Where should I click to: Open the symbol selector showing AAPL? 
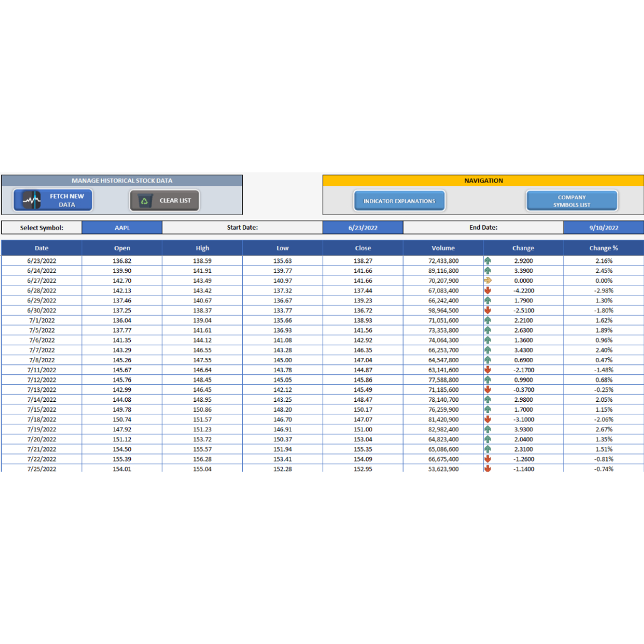click(121, 227)
